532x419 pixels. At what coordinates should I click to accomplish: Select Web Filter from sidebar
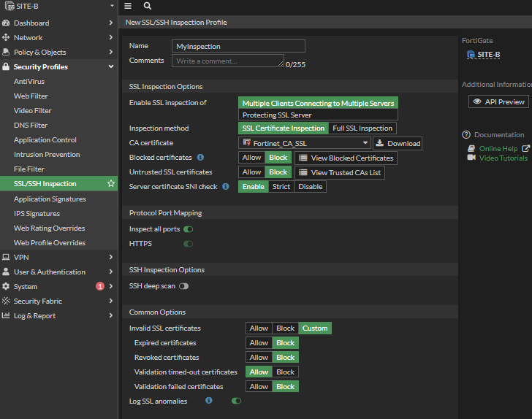tap(31, 96)
